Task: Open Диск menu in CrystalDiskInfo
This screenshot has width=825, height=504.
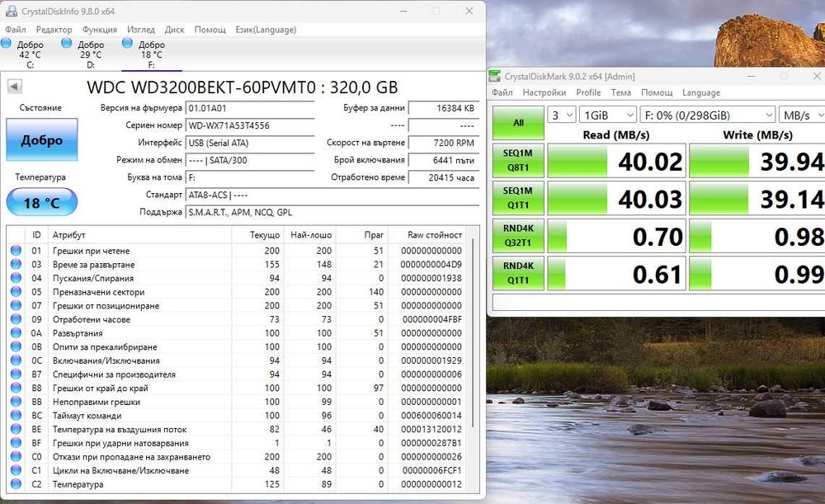Action: click(x=174, y=30)
